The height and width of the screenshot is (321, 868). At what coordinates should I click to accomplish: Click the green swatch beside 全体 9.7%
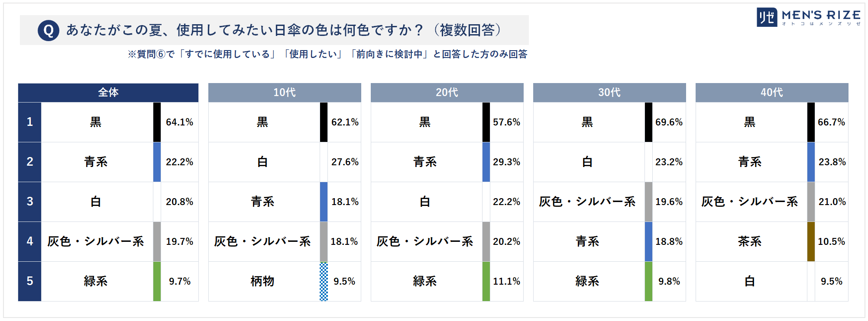tap(157, 281)
